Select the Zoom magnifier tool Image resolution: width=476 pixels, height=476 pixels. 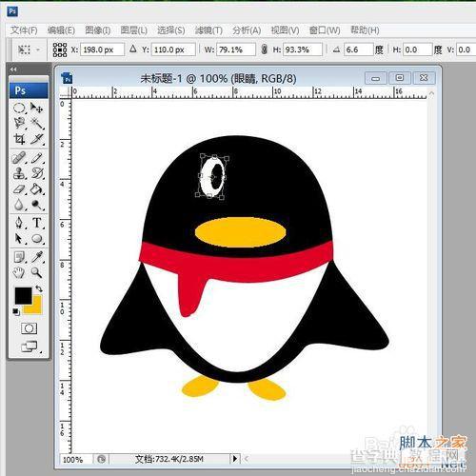37,272
